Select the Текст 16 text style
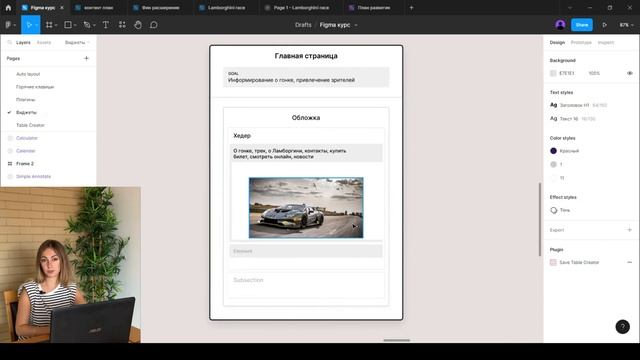This screenshot has width=640, height=360. (573, 119)
